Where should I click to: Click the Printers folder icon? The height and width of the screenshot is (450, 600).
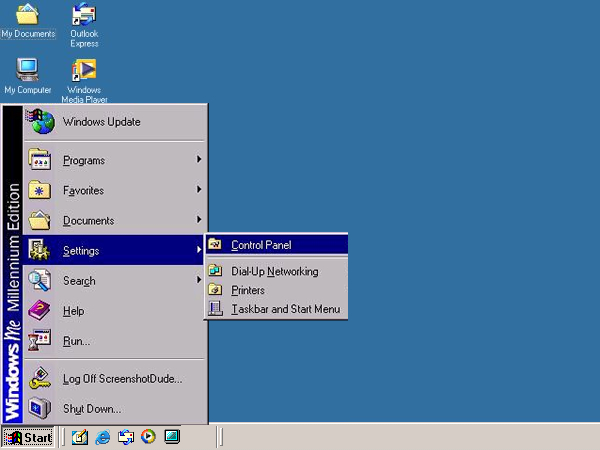(x=215, y=289)
